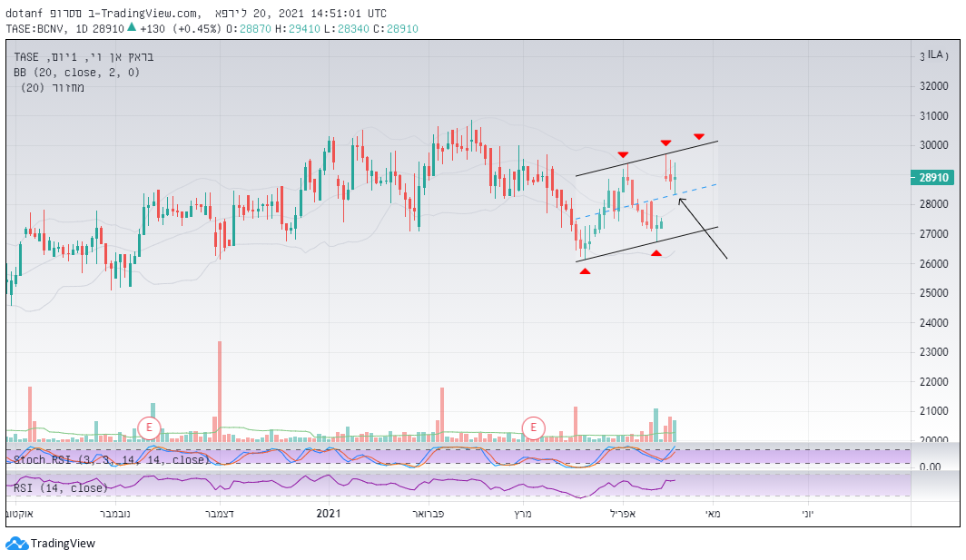
Task: Click the דצמבר label on time axis
Action: (219, 514)
